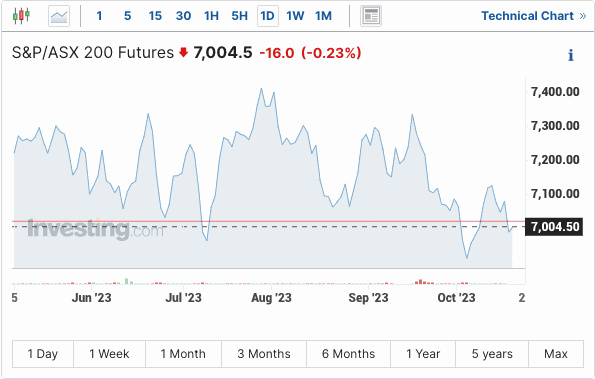Change interval to 1W weekly
This screenshot has height=379, width=595.
coord(295,16)
